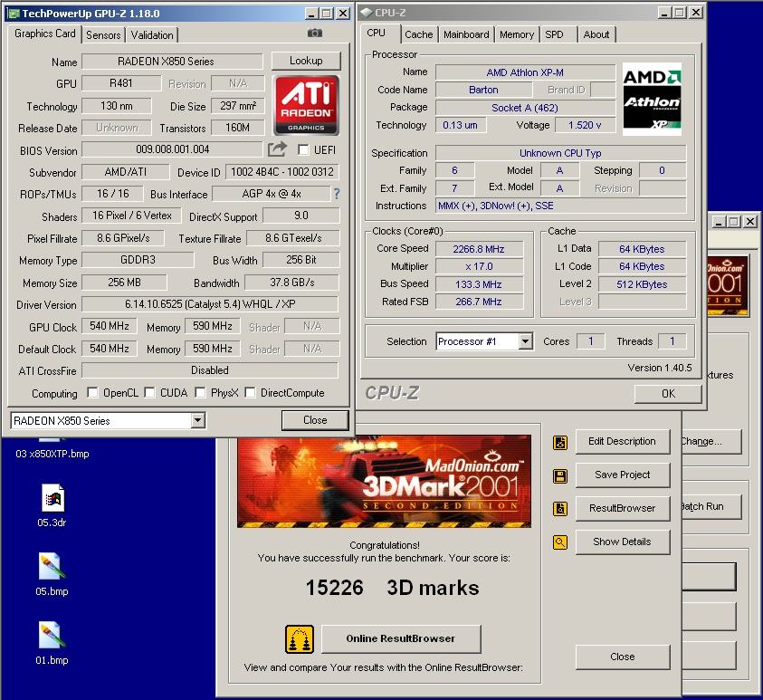Click the Bus Interface question mark icon

pyautogui.click(x=337, y=194)
